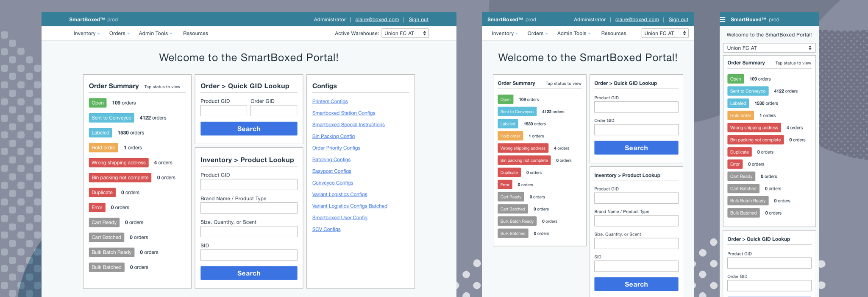Click Search under Inventory Product Lookup desktop

point(249,273)
